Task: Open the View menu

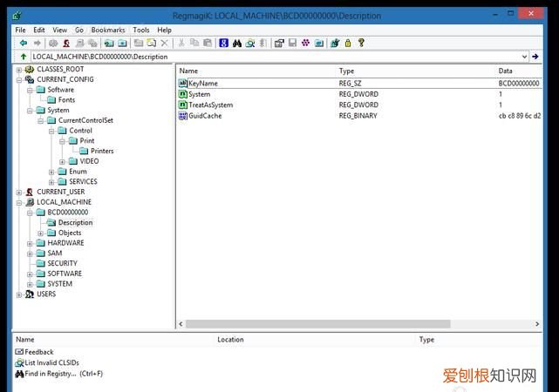Action: 59,30
